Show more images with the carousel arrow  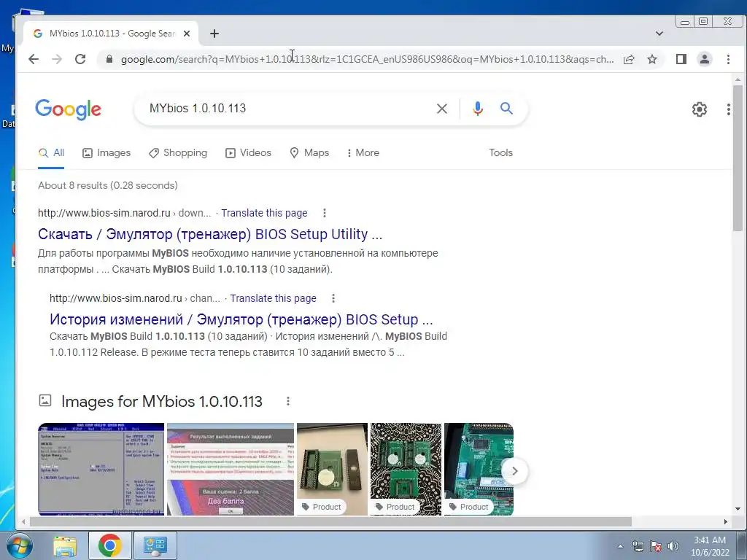(x=514, y=471)
